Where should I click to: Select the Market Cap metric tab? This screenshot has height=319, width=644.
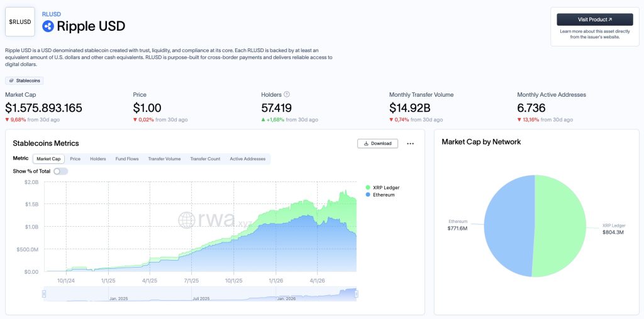pyautogui.click(x=48, y=159)
